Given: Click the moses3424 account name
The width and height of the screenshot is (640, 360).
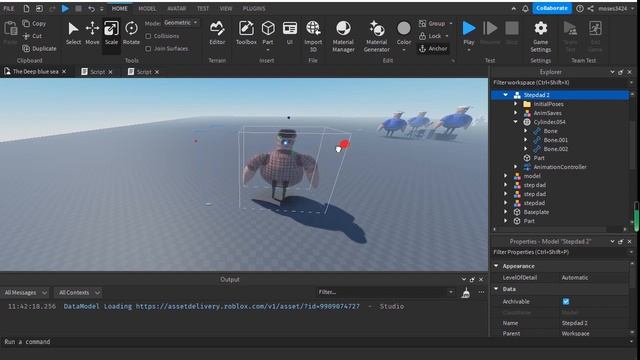Looking at the screenshot, I should point(614,9).
